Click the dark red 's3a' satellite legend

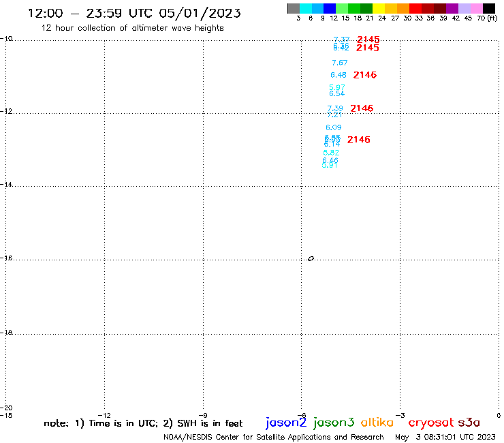pos(469,423)
